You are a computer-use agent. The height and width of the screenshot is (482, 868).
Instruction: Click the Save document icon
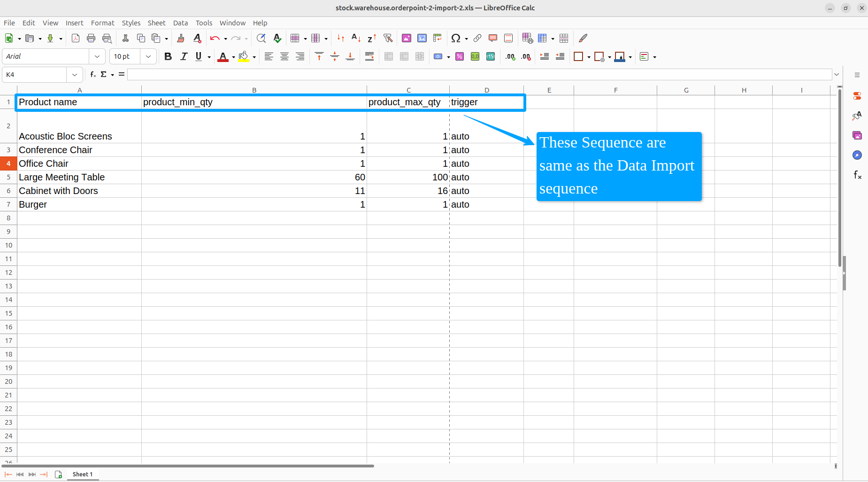50,39
